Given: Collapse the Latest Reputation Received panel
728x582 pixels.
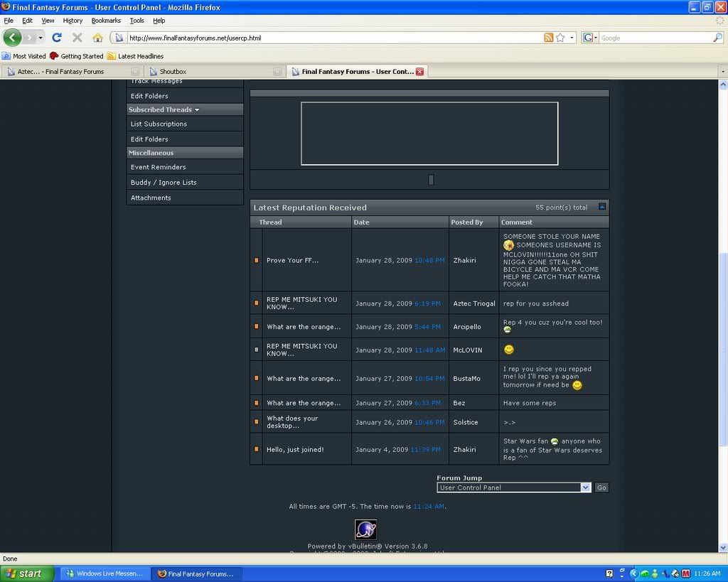Looking at the screenshot, I should click(602, 207).
